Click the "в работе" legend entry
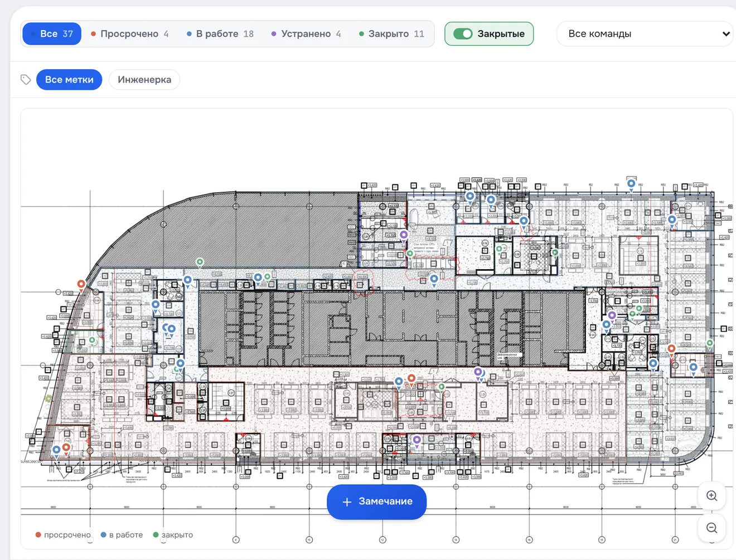The height and width of the screenshot is (560, 736). coord(121,534)
